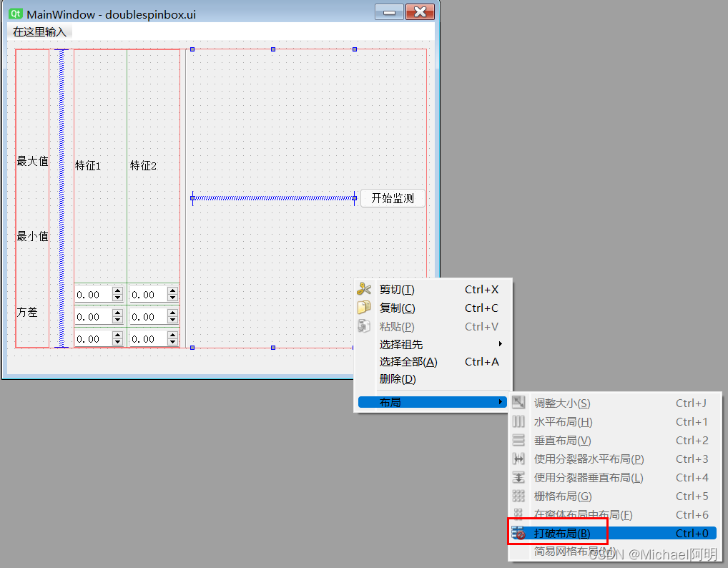
Task: Open the 在这里输入 menu placeholder
Action: 40,31
